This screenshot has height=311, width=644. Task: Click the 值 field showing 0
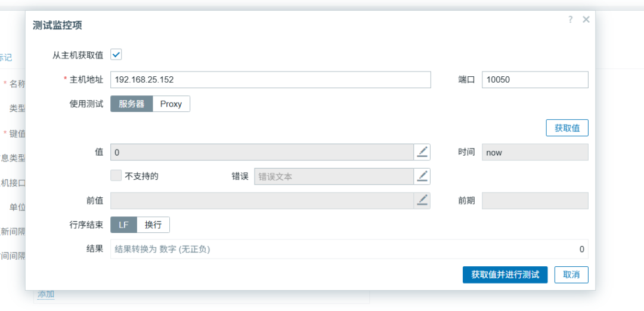(262, 152)
